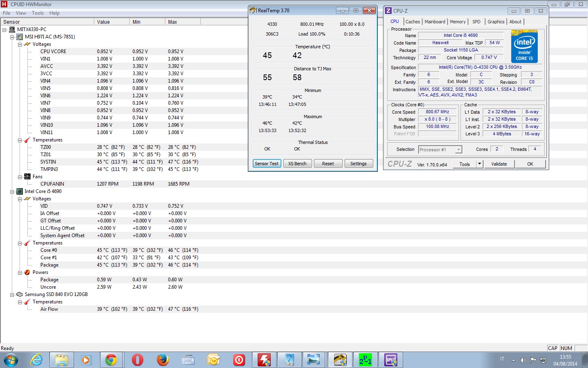Switch to the purple CPU-Z taskbar icon
The image size is (588, 368).
(391, 360)
